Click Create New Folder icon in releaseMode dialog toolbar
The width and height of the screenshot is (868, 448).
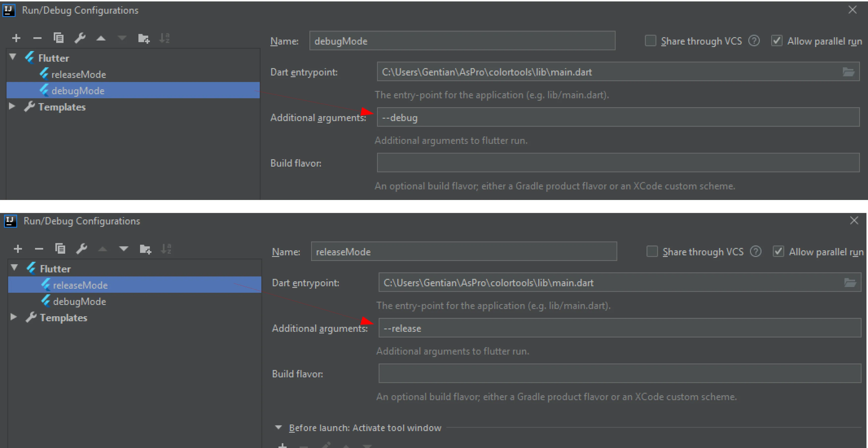145,249
